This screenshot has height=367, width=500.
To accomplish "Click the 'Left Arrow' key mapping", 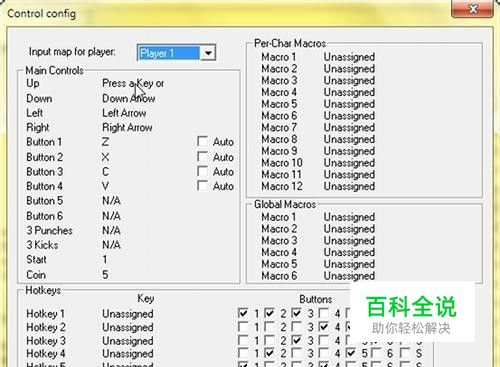I will (x=124, y=113).
